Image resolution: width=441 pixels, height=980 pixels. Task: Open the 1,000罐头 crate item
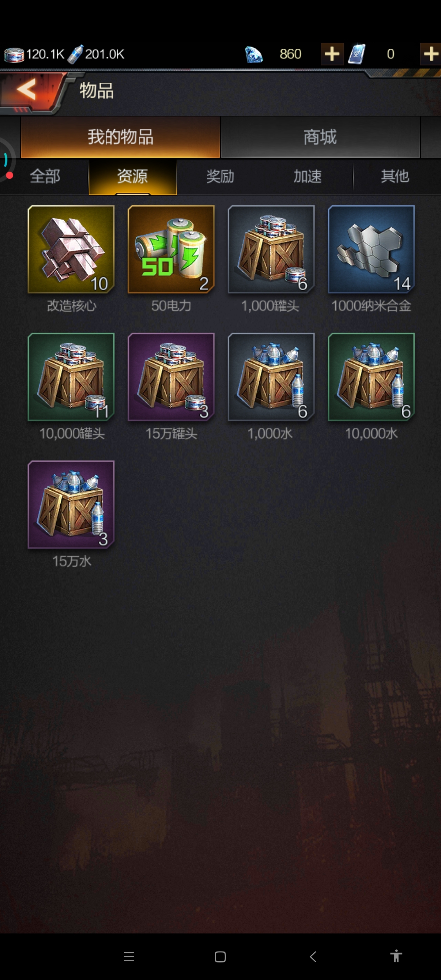pos(271,249)
